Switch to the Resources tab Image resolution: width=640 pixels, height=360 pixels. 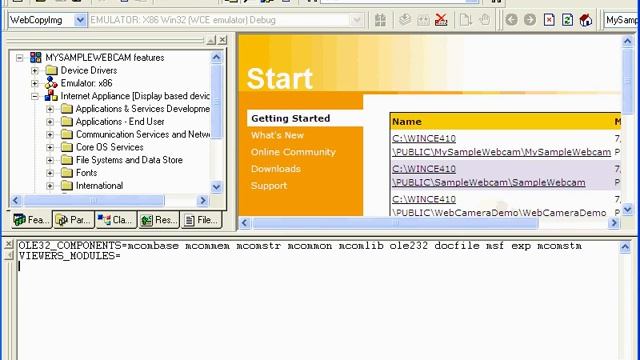coord(159,220)
